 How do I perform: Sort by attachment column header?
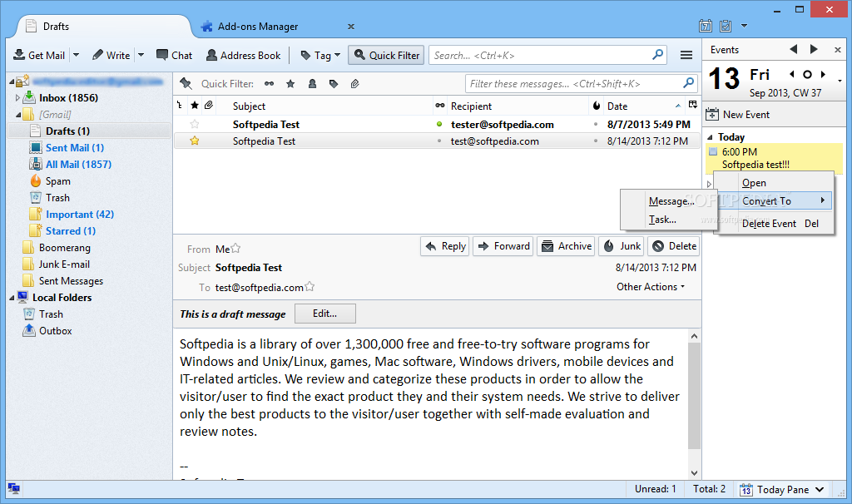209,106
